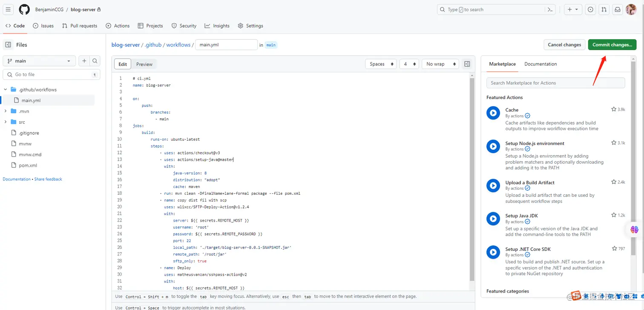The width and height of the screenshot is (644, 310).
Task: Open pull requests icon in header
Action: (604, 9)
